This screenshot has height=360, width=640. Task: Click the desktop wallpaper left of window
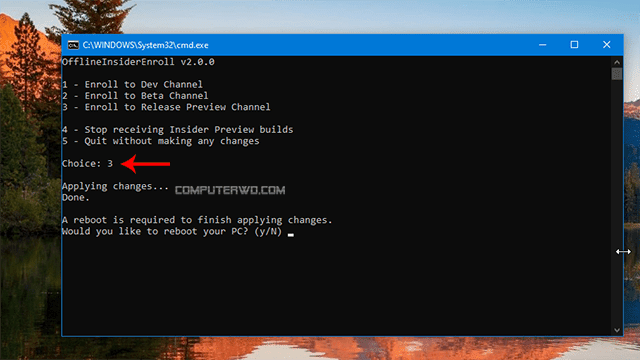[x=31, y=184]
